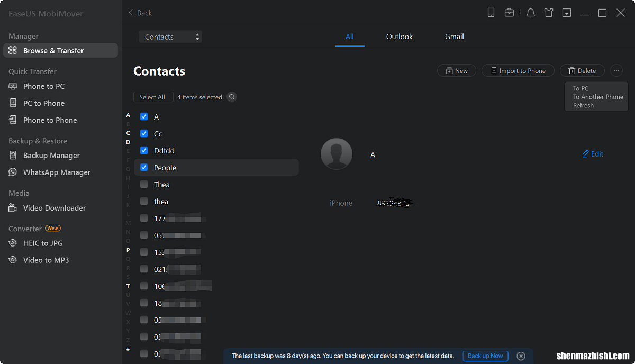This screenshot has width=635, height=364.
Task: Click the Browse & Transfer grid icon
Action: pyautogui.click(x=13, y=51)
